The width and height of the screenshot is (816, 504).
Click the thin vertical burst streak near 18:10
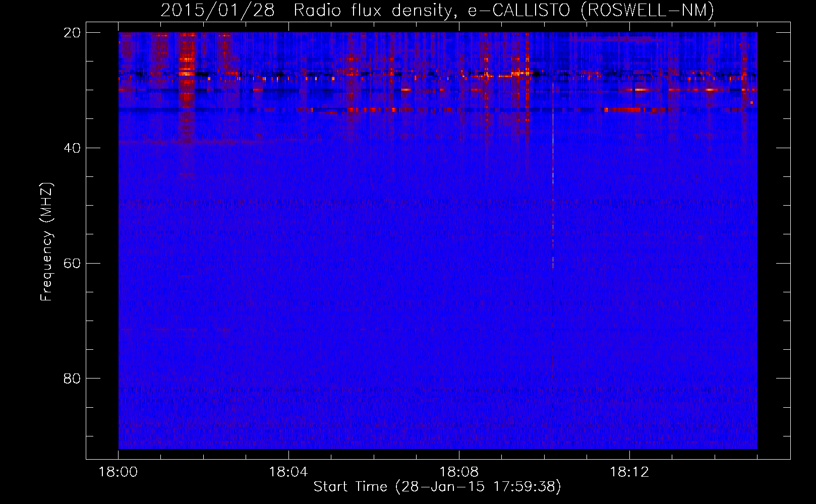553,151
